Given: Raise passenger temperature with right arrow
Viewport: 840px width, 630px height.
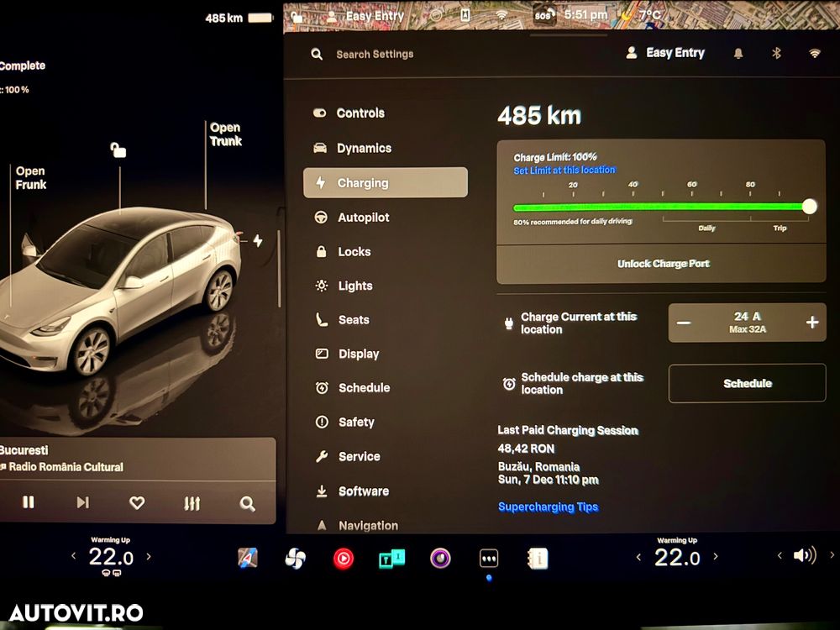Looking at the screenshot, I should point(715,557).
